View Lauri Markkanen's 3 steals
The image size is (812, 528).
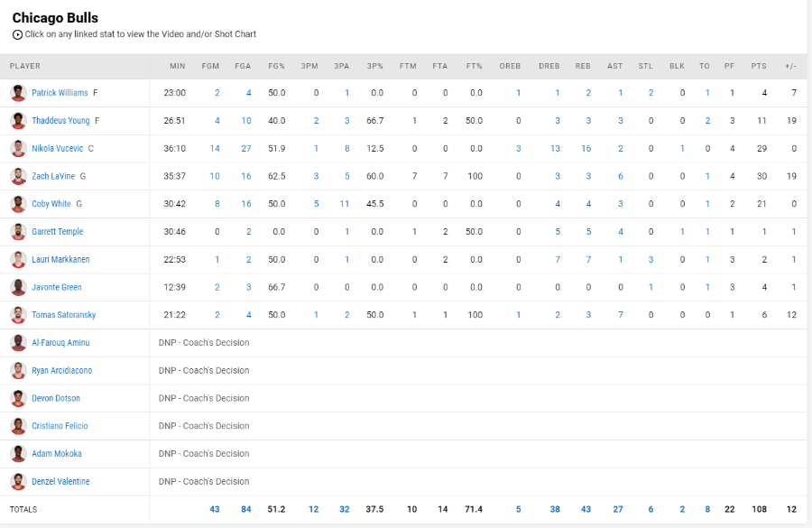pyautogui.click(x=651, y=259)
